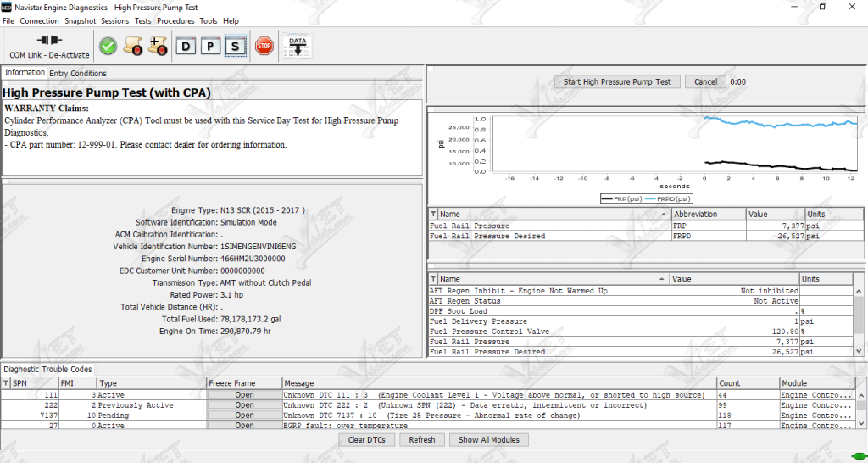Image resolution: width=868 pixels, height=463 pixels.
Task: Click the scroll with plus record icon
Action: (x=158, y=46)
